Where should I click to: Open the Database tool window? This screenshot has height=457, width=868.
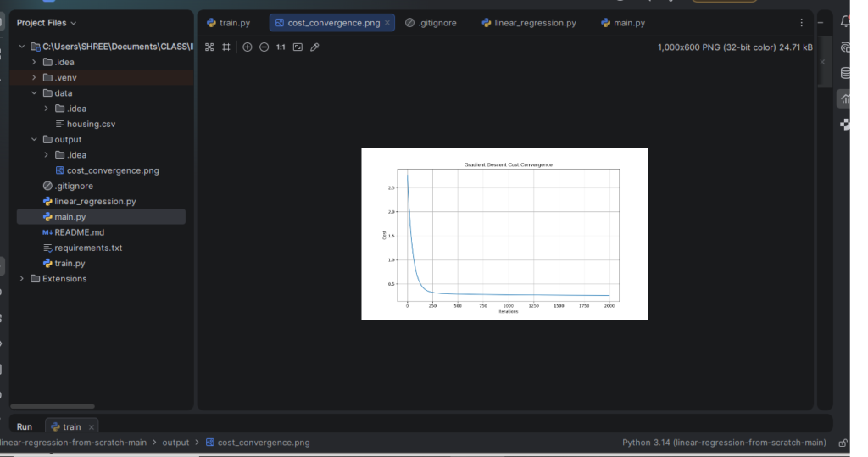845,73
